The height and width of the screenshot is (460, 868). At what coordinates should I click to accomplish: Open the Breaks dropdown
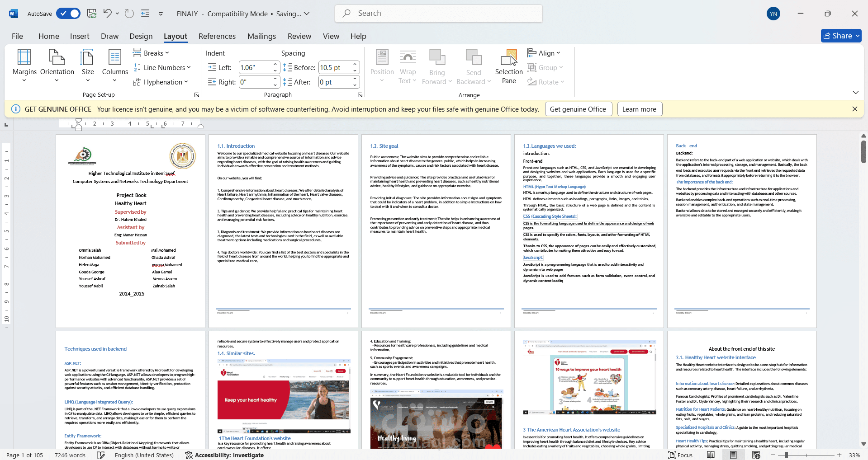[x=151, y=53]
